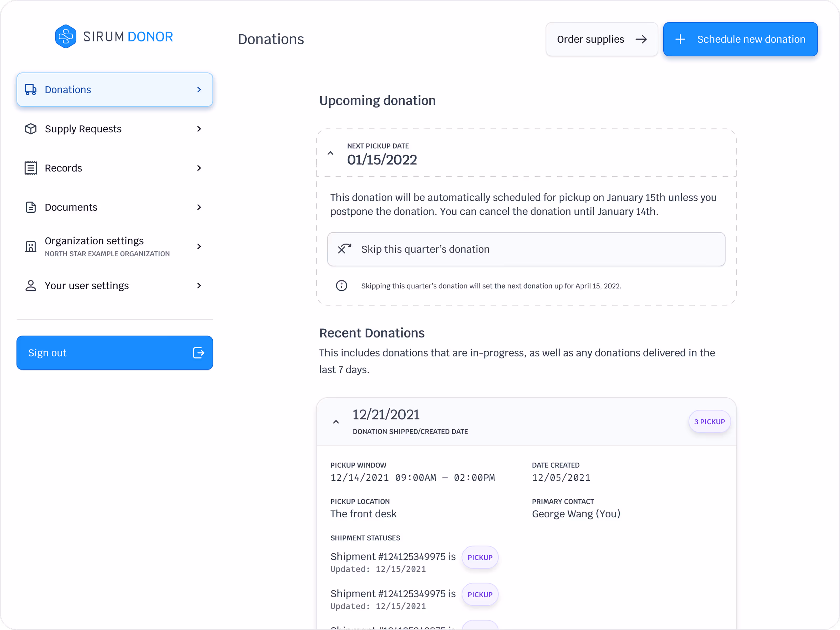The image size is (840, 630).
Task: Click the skip icon beside Skip this quarter
Action: coord(344,249)
